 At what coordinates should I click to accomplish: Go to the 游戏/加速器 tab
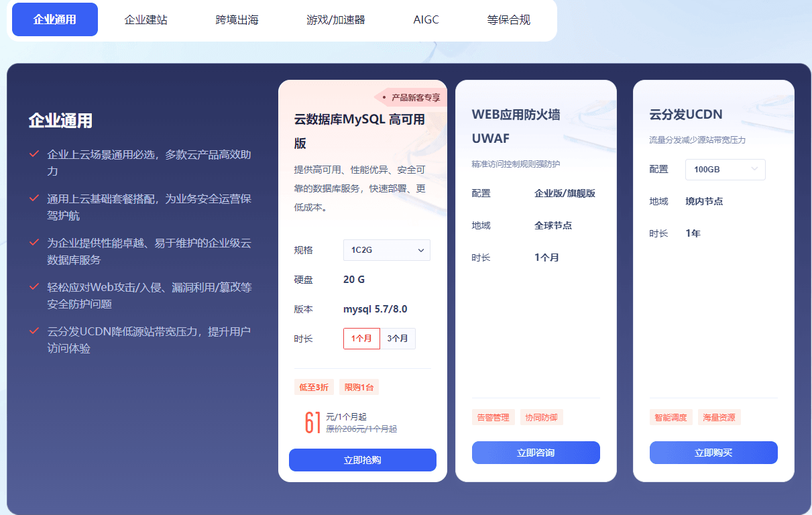tap(336, 19)
